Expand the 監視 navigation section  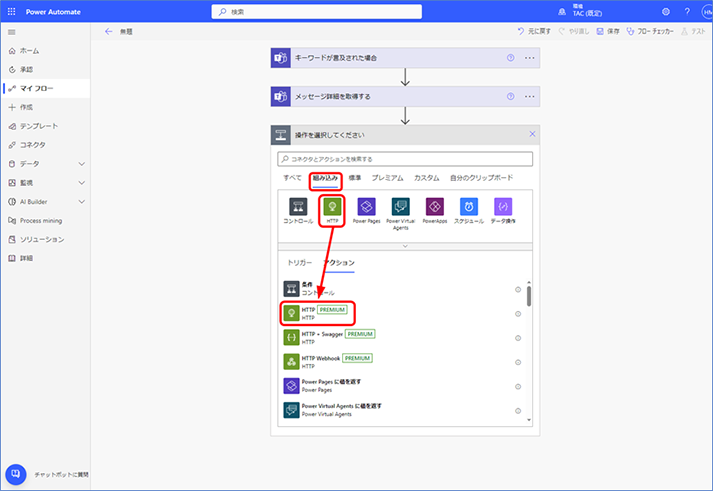(81, 183)
